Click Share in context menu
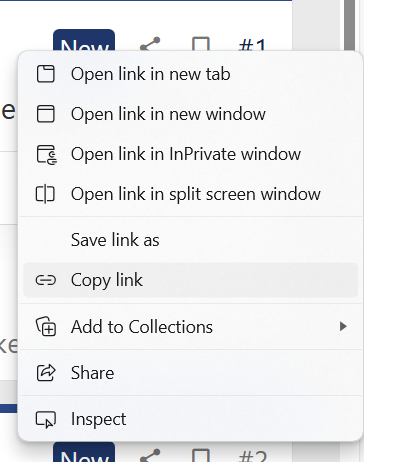 (191, 373)
